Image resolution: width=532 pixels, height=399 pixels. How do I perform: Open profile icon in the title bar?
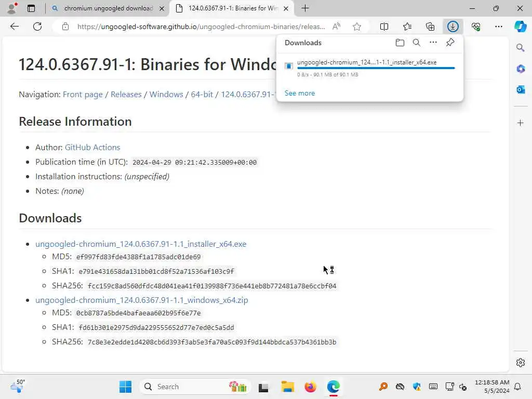[12, 8]
